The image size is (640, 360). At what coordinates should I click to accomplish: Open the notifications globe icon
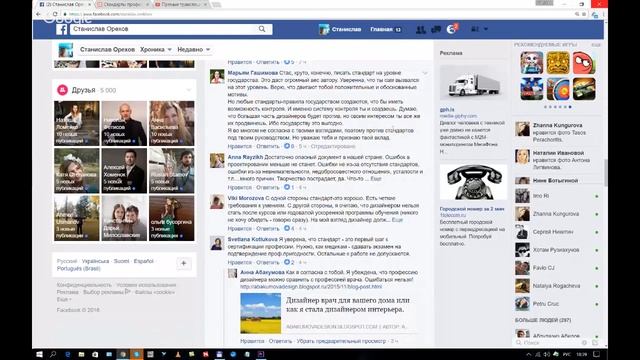(x=451, y=29)
